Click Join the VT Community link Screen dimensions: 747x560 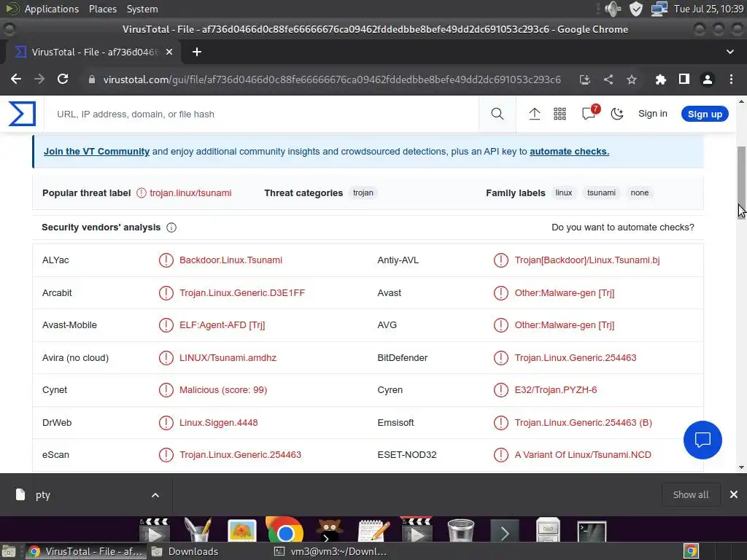click(97, 152)
